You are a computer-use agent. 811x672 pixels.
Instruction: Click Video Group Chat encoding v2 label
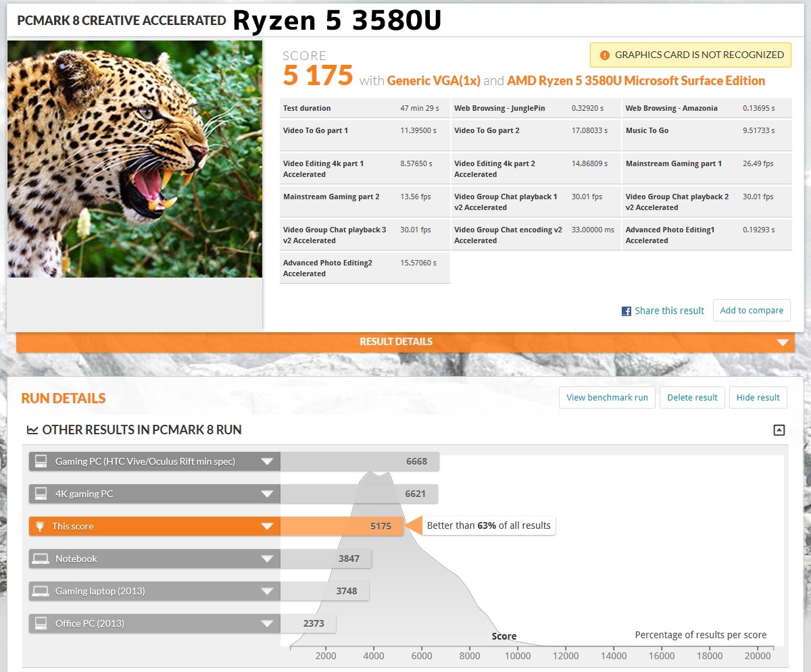pyautogui.click(x=508, y=235)
